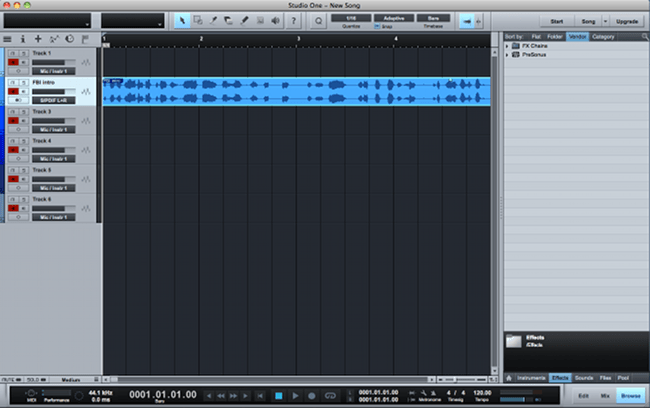Sort browser by Folder

[x=555, y=37]
